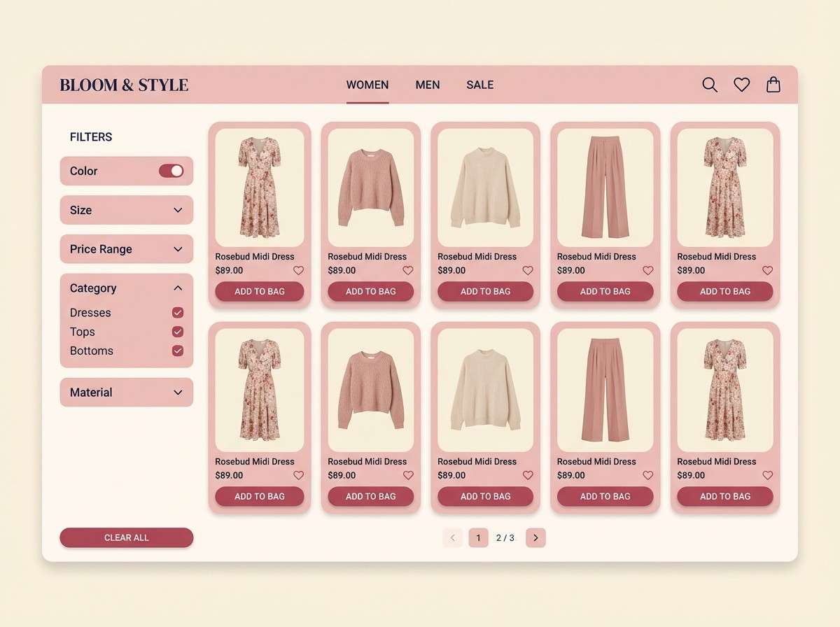Image resolution: width=840 pixels, height=627 pixels.
Task: Add the pink trousers to bag
Action: (x=605, y=291)
